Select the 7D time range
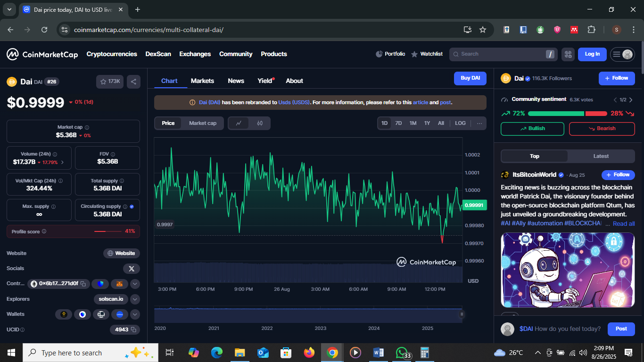The image size is (644, 362). pyautogui.click(x=398, y=123)
